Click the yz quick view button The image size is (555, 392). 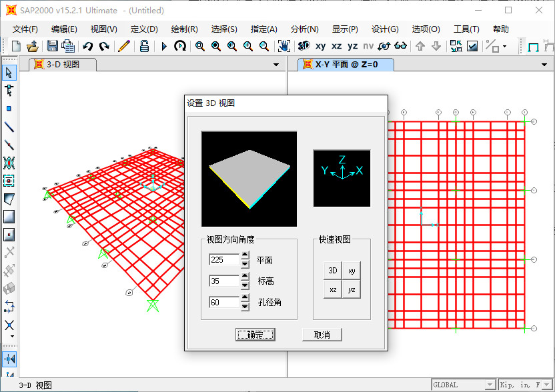click(352, 289)
